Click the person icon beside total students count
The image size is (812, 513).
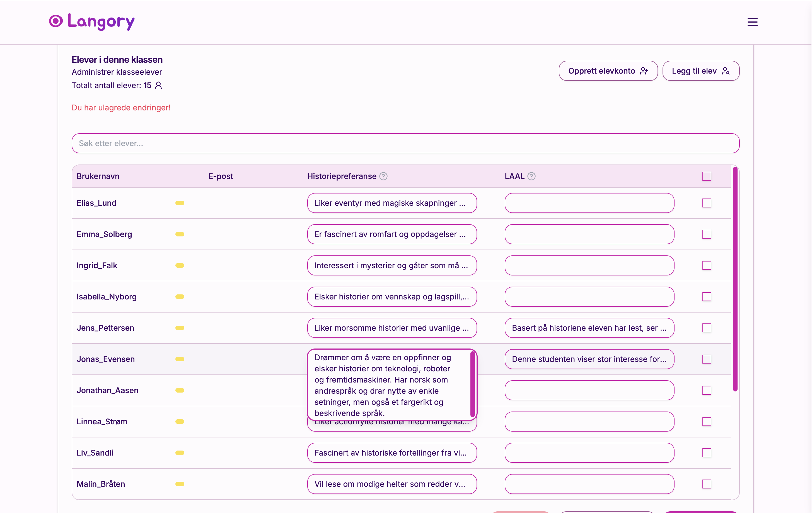tap(158, 85)
